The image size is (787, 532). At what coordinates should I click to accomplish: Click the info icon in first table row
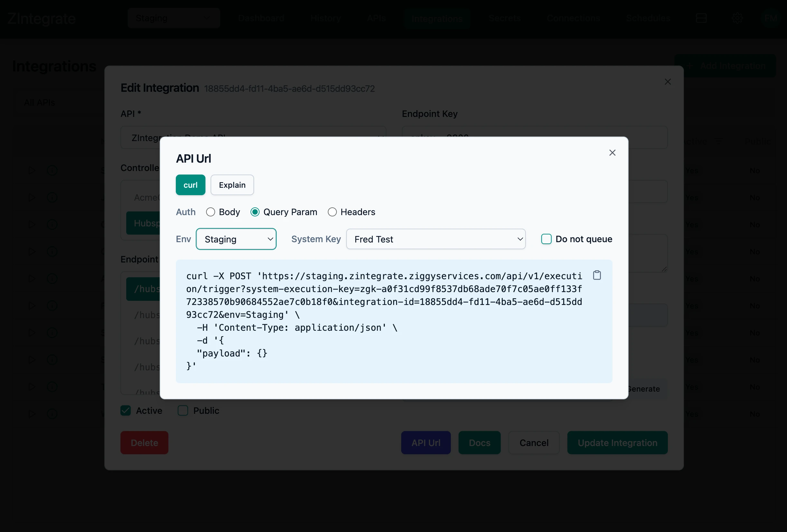(x=52, y=170)
